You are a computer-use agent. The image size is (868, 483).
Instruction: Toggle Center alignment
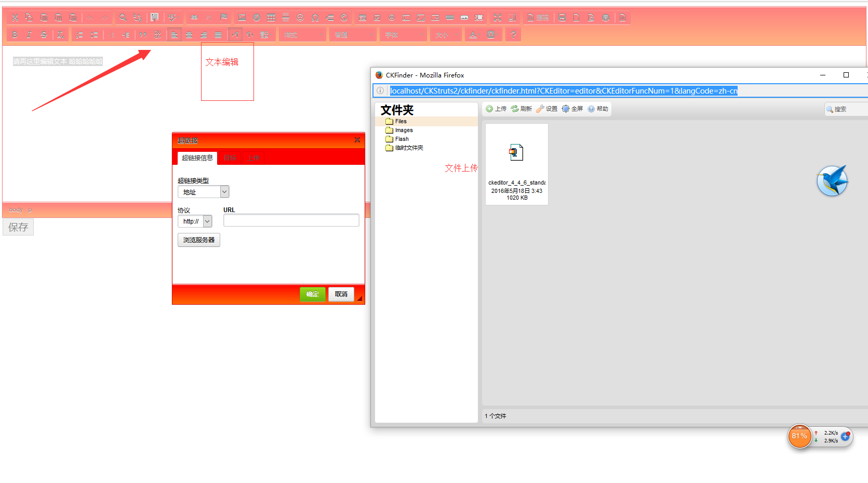(189, 35)
